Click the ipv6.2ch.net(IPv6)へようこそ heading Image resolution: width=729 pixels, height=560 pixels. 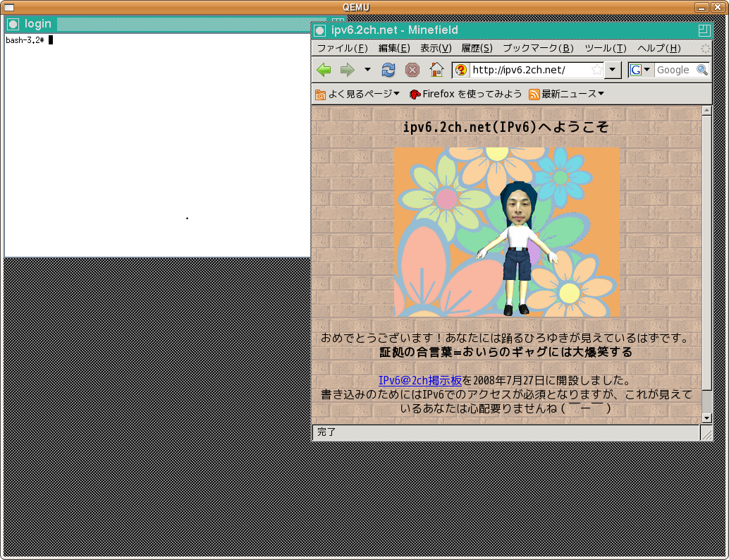[x=506, y=126]
